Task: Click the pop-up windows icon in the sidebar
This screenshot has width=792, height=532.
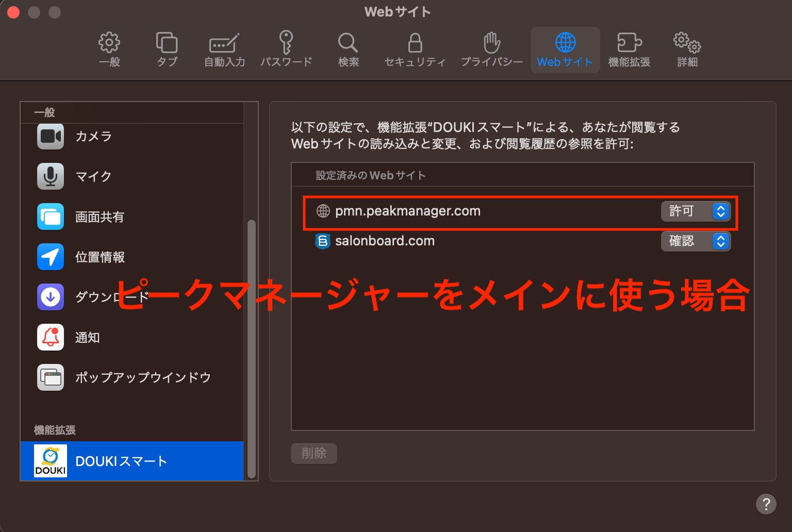Action: (51, 377)
